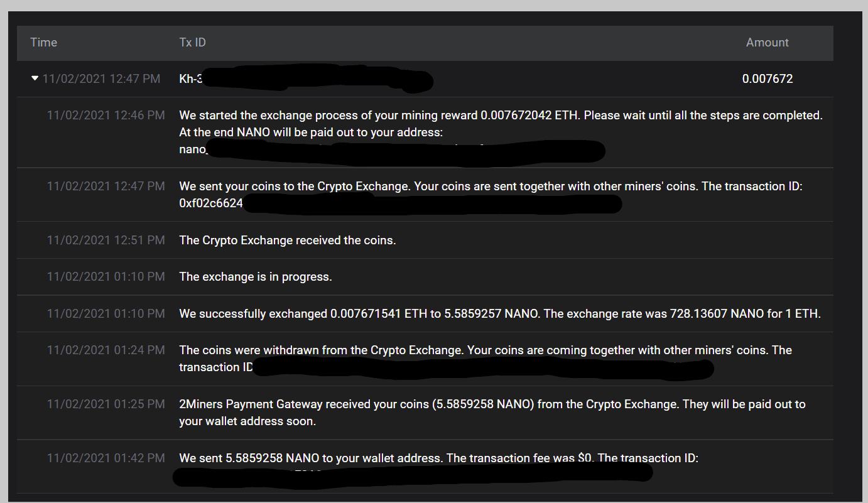Click the Amount column header
The width and height of the screenshot is (868, 503).
click(767, 43)
